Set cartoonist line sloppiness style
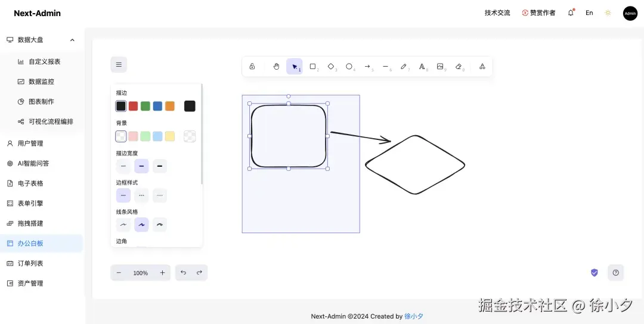Viewport: 644px width, 324px height. pyautogui.click(x=160, y=225)
